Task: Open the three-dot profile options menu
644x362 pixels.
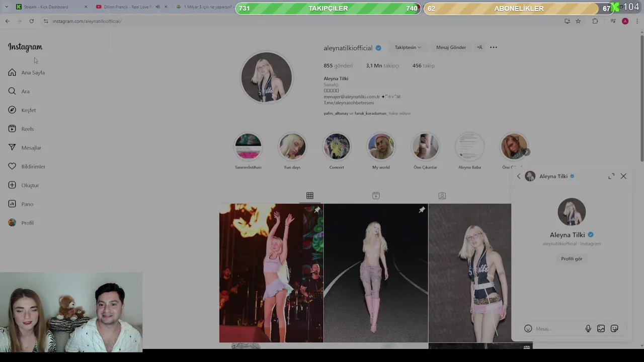Action: pos(494,47)
